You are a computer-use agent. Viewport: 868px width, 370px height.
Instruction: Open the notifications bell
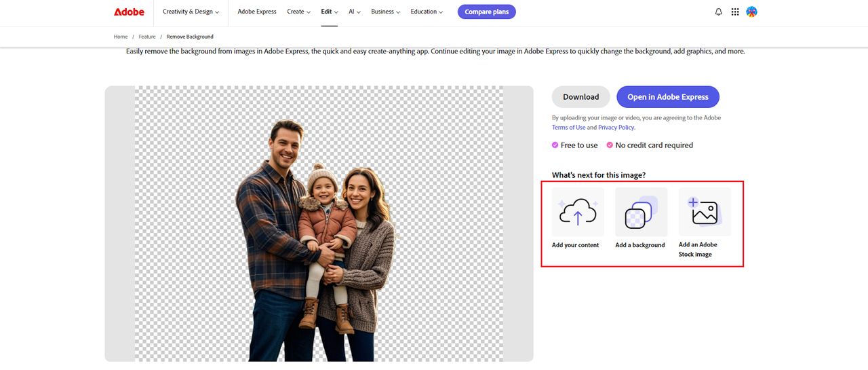coord(719,12)
